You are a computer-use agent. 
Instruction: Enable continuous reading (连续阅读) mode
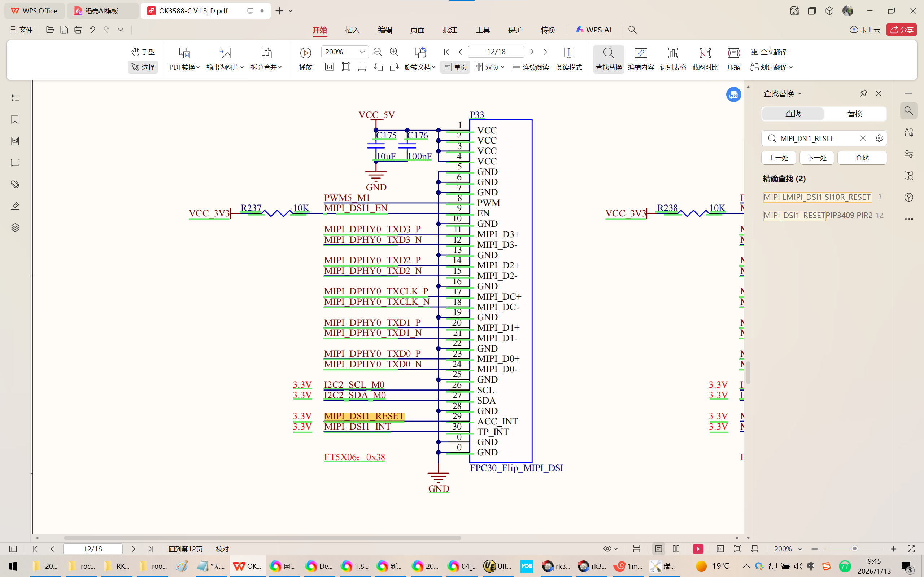point(531,67)
